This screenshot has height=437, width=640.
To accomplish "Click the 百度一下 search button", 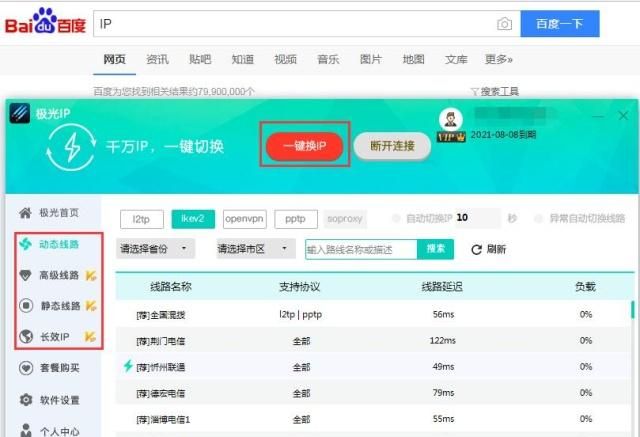I will pos(560,24).
